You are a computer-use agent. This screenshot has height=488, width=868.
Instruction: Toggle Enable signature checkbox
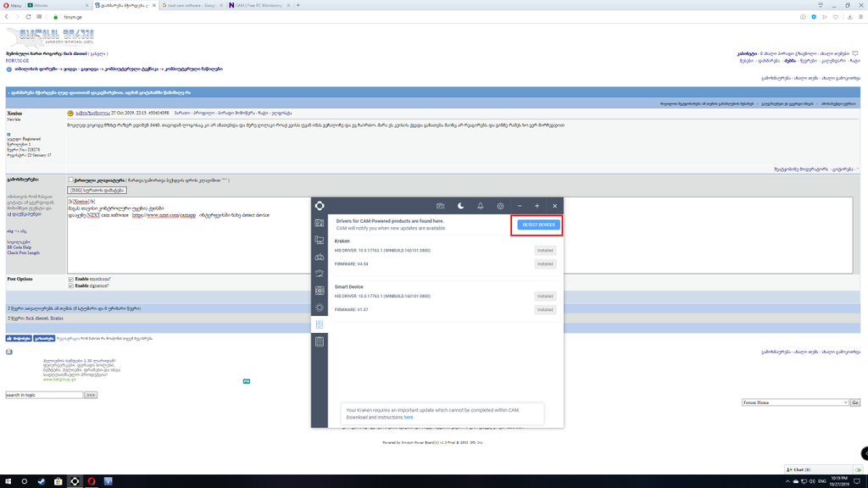tap(71, 286)
